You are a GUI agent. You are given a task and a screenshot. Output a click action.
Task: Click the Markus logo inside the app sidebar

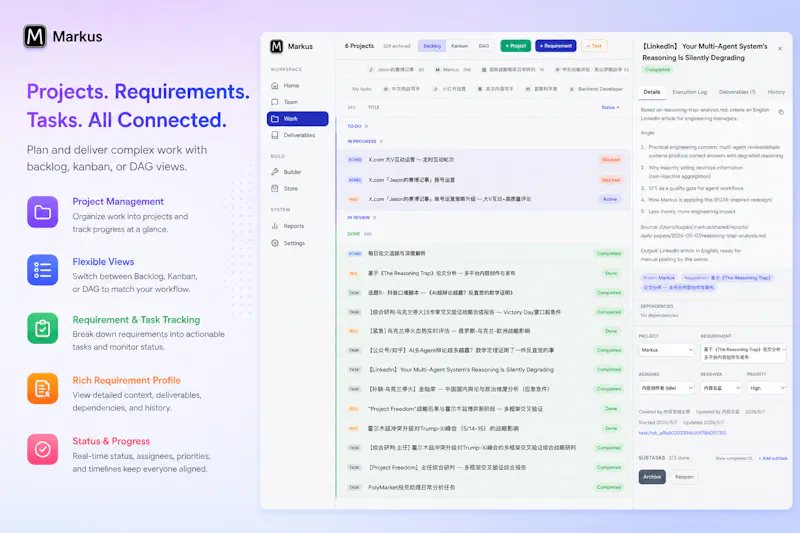[x=277, y=46]
